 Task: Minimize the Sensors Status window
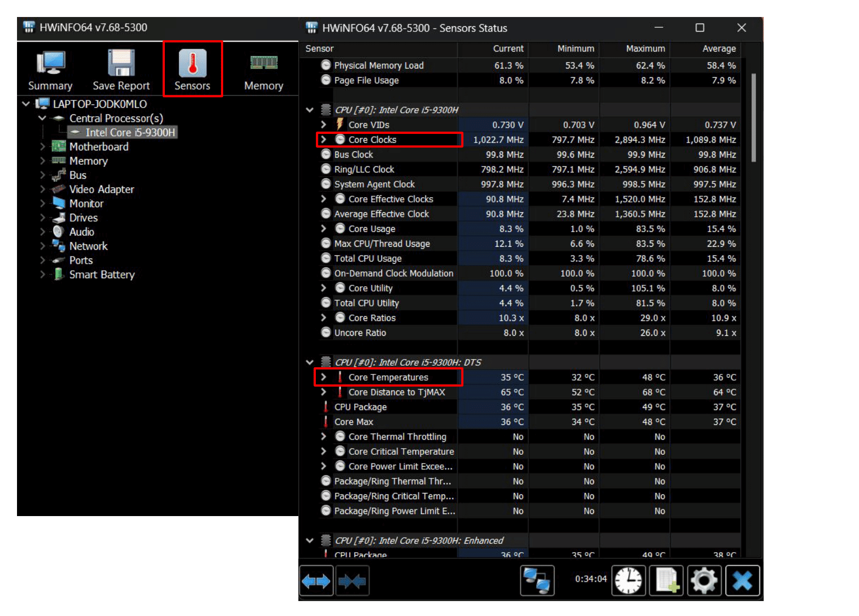(x=659, y=28)
